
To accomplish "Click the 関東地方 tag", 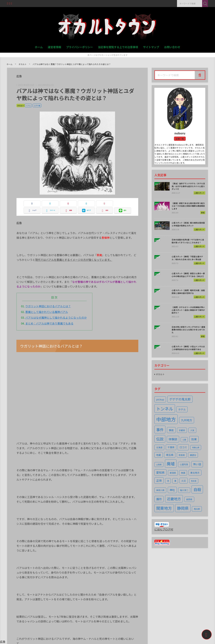I will click(x=164, y=508).
